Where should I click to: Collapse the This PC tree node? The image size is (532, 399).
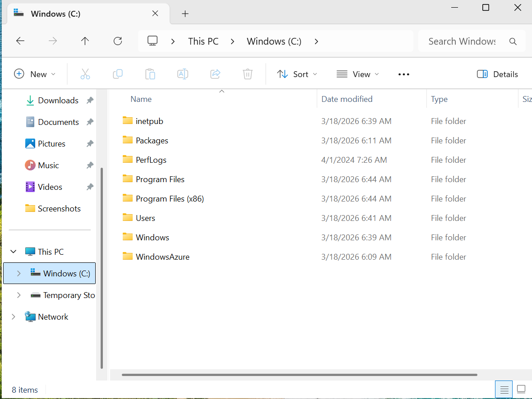[x=13, y=252]
